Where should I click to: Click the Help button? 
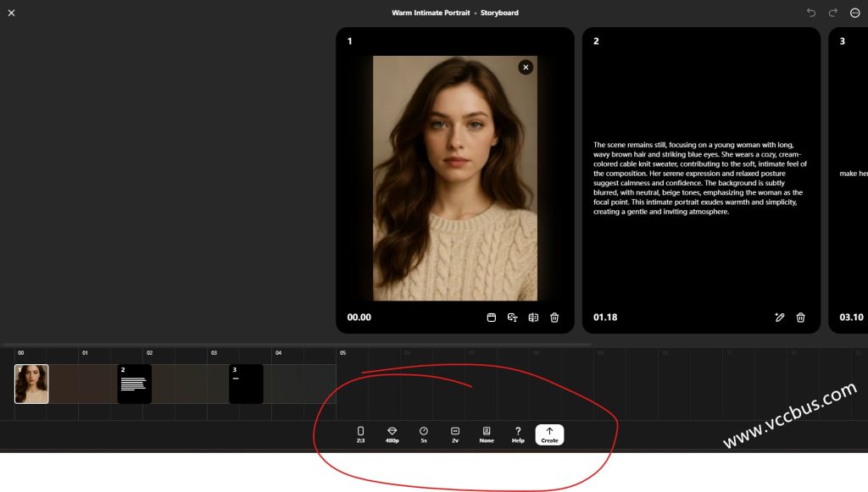(x=518, y=434)
